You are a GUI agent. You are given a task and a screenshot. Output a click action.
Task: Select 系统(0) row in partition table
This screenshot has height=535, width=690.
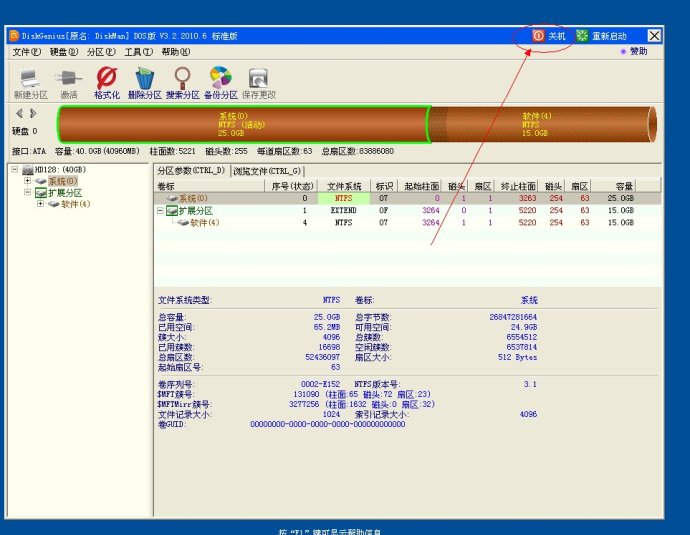407,198
